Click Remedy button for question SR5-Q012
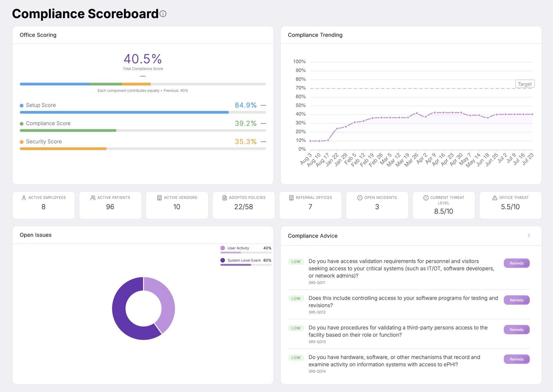553x392 pixels. [x=517, y=300]
